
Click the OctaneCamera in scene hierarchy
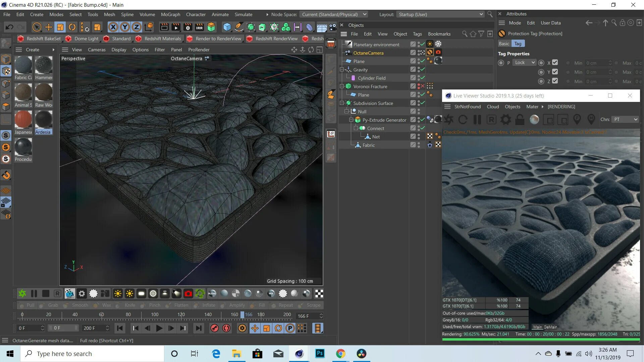[x=368, y=53]
